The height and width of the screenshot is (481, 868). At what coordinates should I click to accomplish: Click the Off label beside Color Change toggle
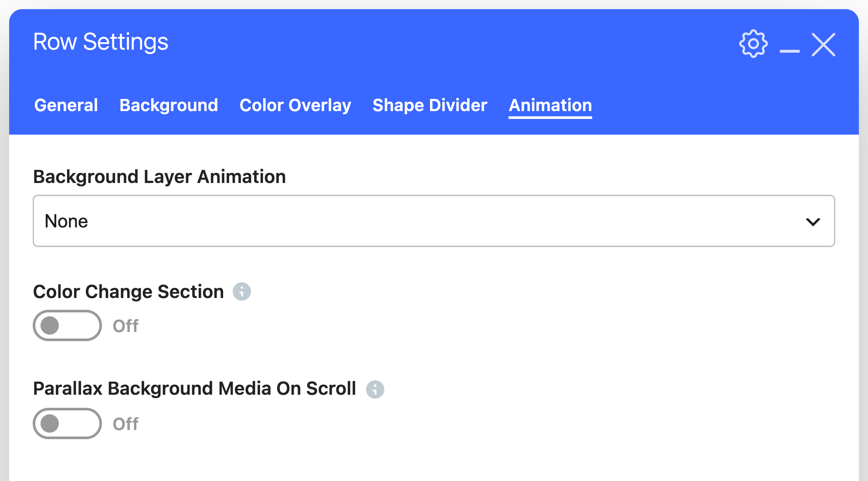pos(125,326)
